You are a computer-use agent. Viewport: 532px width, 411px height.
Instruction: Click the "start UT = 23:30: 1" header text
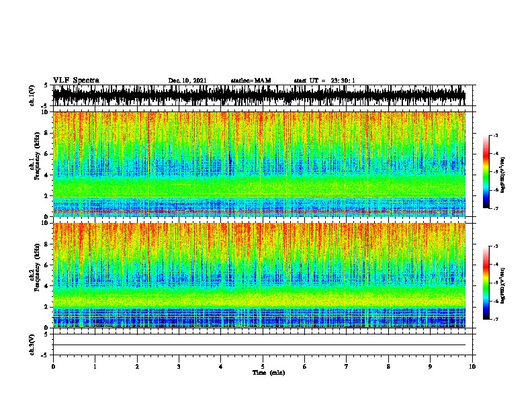324,81
